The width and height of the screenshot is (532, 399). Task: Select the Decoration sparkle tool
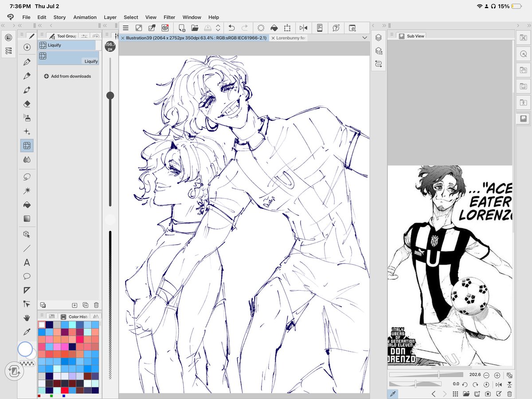[x=27, y=132]
